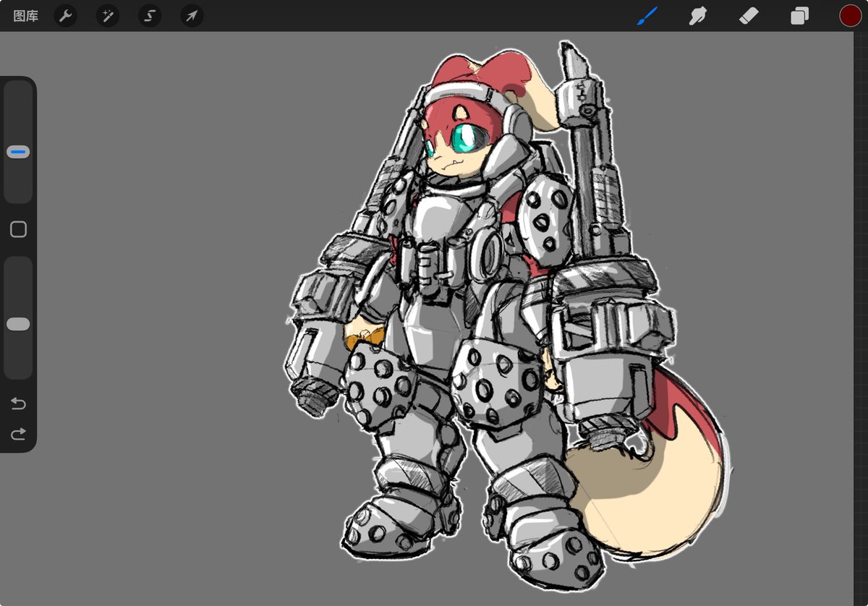Open the Layers panel
This screenshot has height=606, width=868.
click(x=799, y=16)
